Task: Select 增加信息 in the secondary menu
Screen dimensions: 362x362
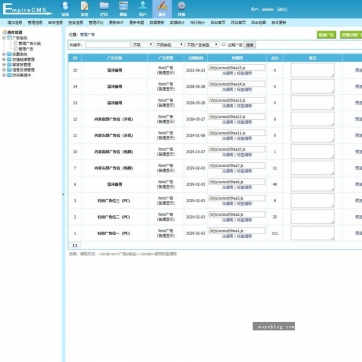Action: coord(15,23)
